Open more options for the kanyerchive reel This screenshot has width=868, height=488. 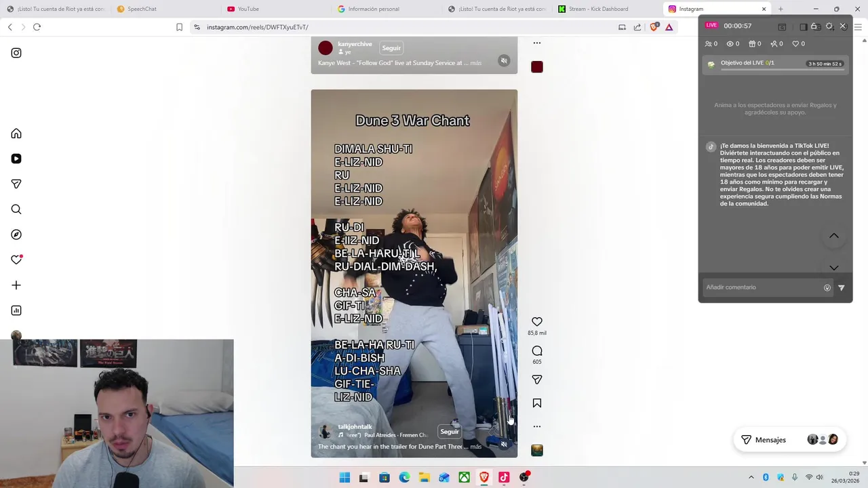click(537, 43)
